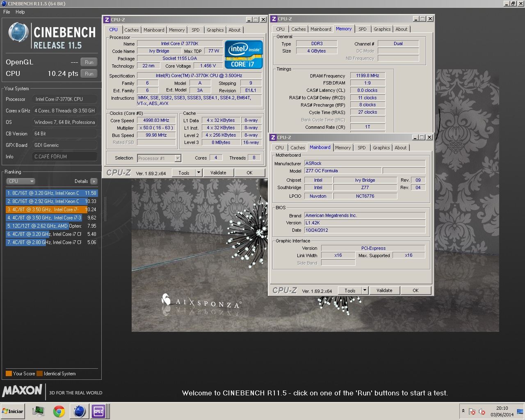
Task: Open the monitor utility taskbar icon
Action: 39,411
